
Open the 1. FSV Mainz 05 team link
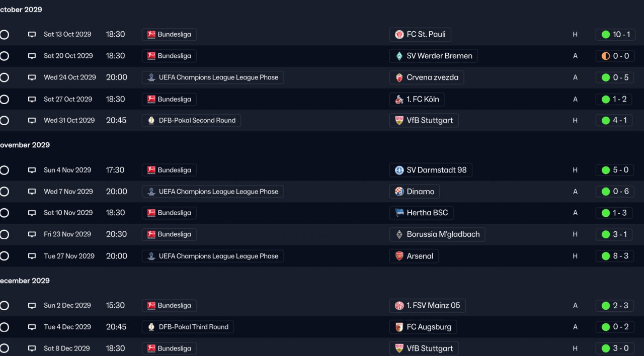pos(427,306)
